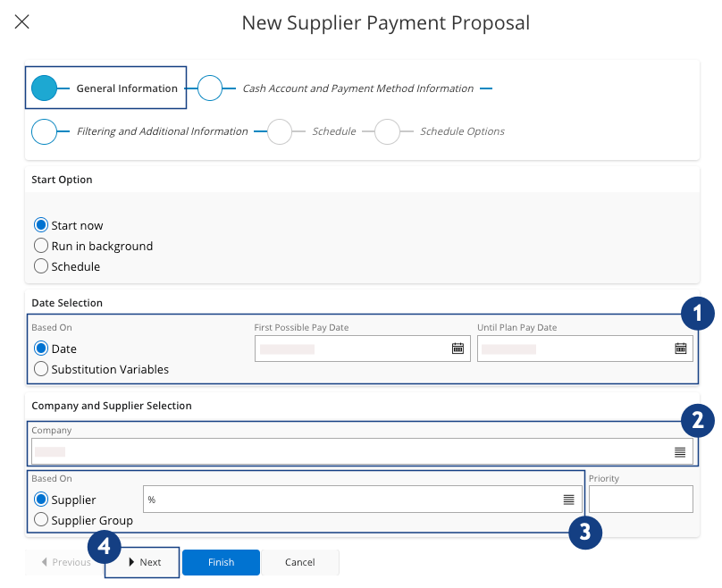Focus the Supplier text field

click(348, 500)
